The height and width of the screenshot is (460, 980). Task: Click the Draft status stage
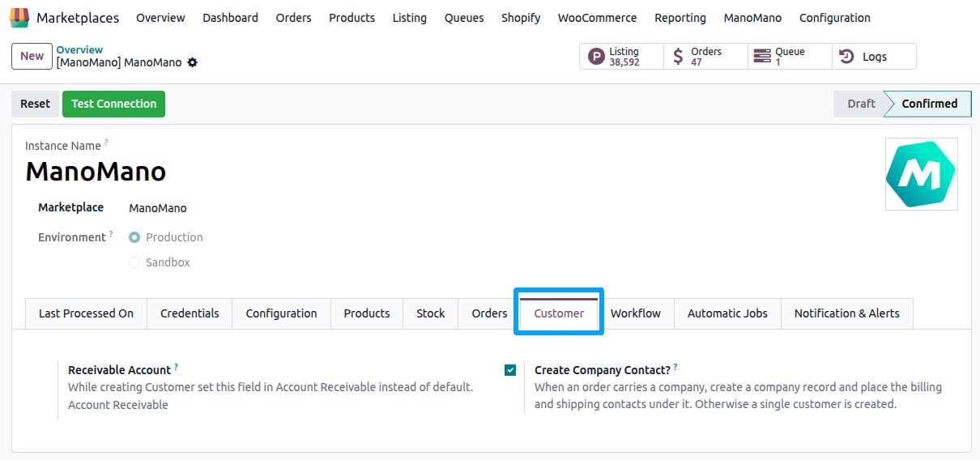[860, 104]
